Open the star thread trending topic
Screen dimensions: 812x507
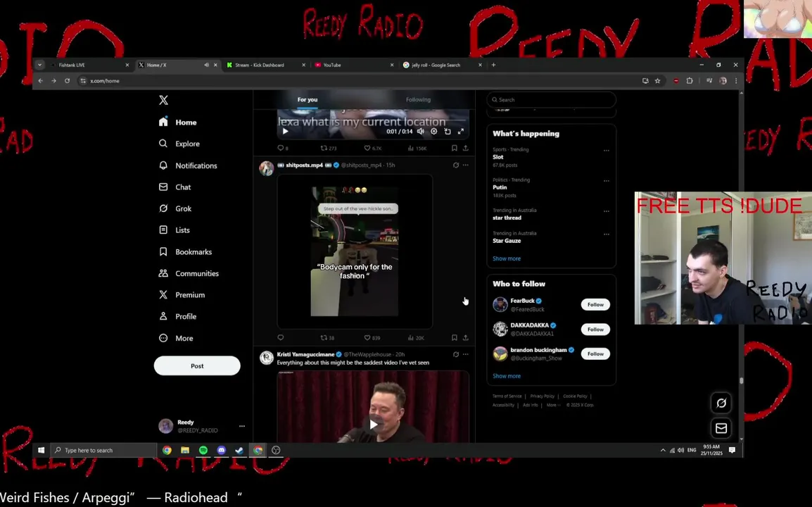[x=507, y=218]
